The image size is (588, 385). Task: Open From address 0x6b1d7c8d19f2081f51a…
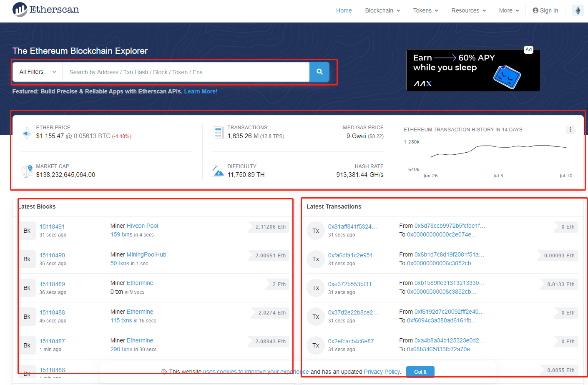pyautogui.click(x=449, y=254)
